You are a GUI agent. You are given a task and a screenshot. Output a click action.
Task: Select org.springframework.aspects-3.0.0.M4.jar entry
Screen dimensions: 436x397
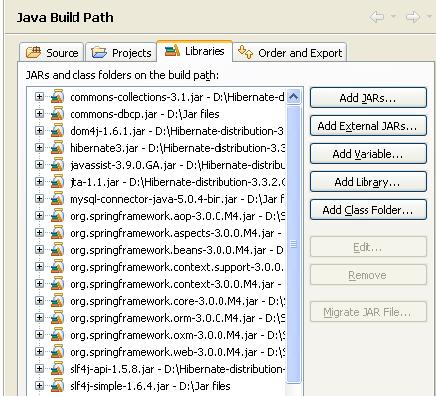click(176, 233)
